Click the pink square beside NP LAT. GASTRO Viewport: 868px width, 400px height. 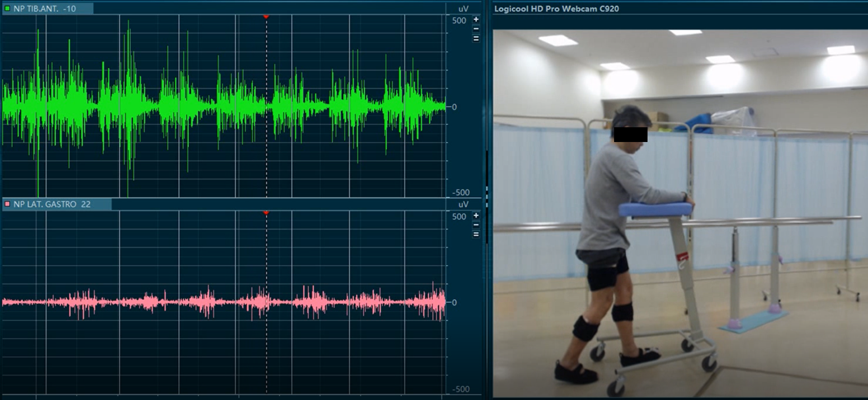[7, 204]
